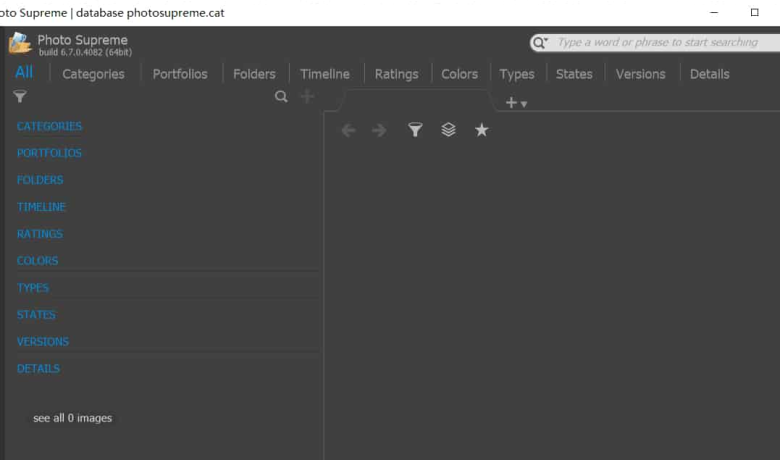The image size is (780, 460).
Task: Go back with the left arrow
Action: click(x=348, y=130)
